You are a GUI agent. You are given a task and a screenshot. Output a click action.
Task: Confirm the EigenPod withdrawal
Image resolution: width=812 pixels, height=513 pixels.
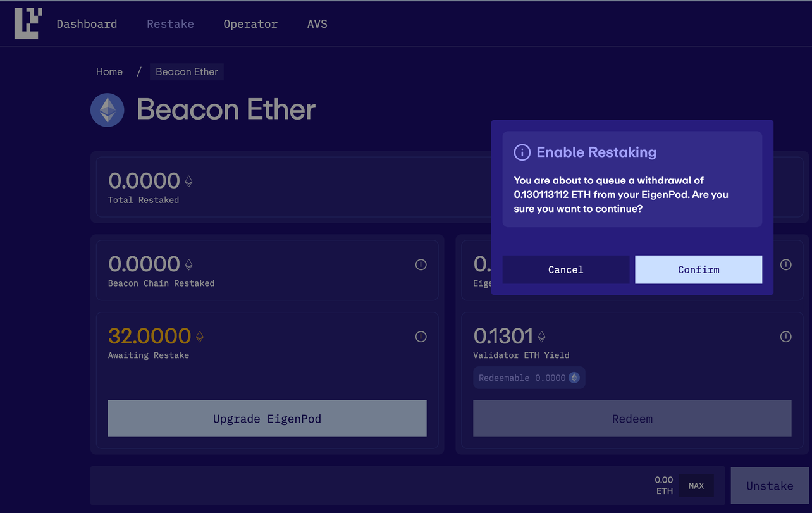click(698, 269)
